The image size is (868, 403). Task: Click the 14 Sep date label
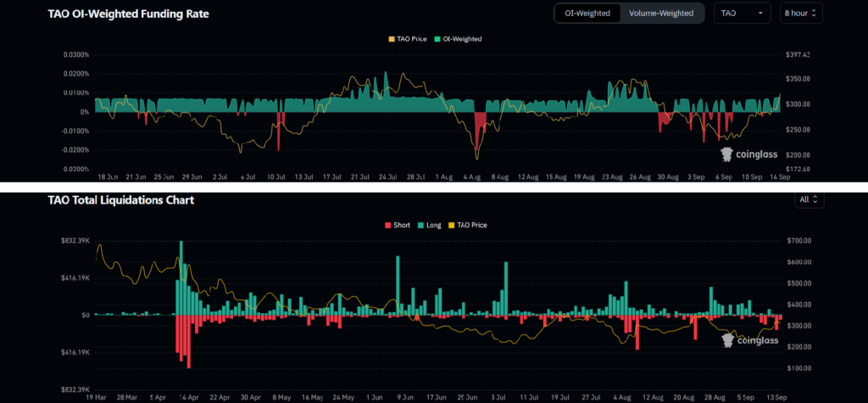pyautogui.click(x=781, y=177)
